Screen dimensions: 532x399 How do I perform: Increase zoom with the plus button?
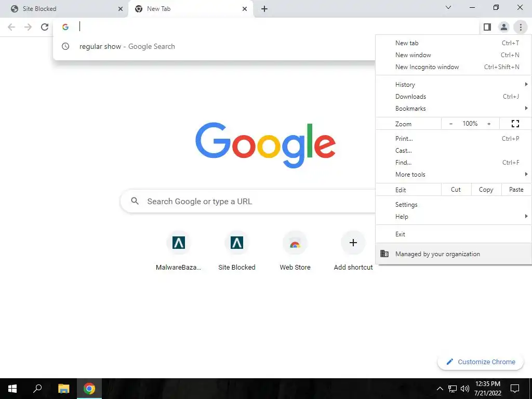489,124
